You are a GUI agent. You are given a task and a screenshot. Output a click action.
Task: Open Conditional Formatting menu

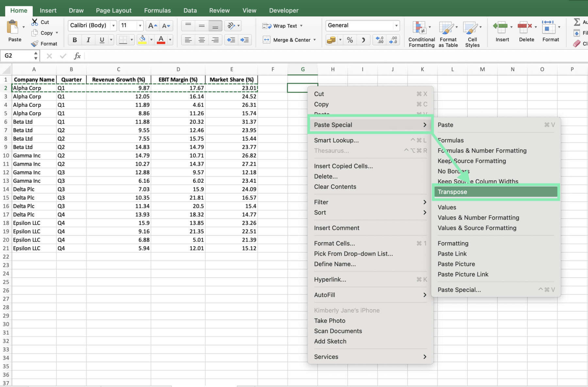click(421, 34)
